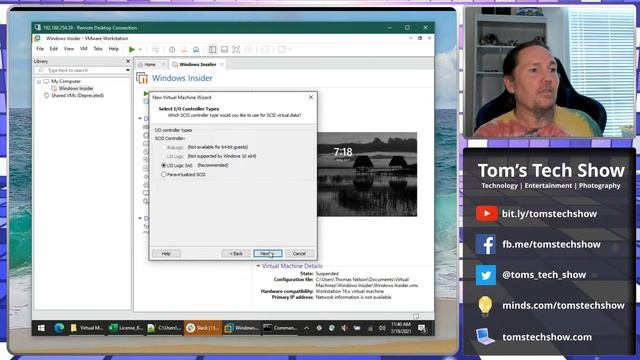Select the Windows Insider tab
Image resolution: width=640 pixels, height=360 pixels.
coord(198,64)
